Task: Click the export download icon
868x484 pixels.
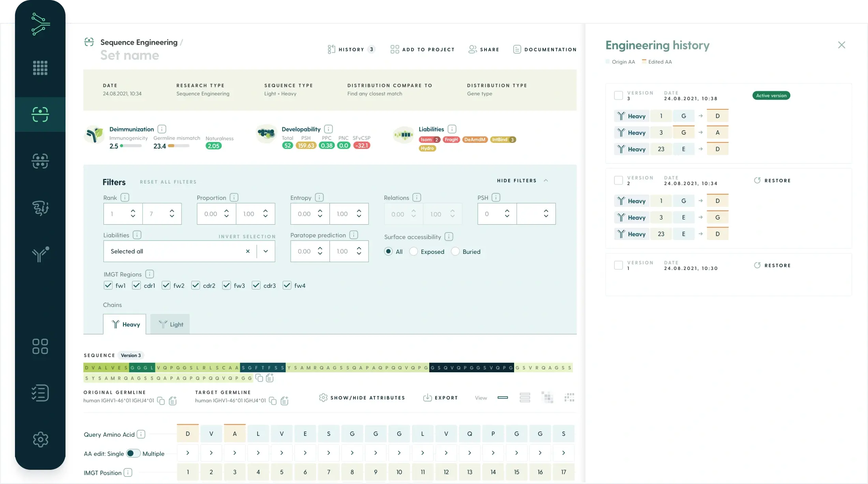Action: pos(427,398)
